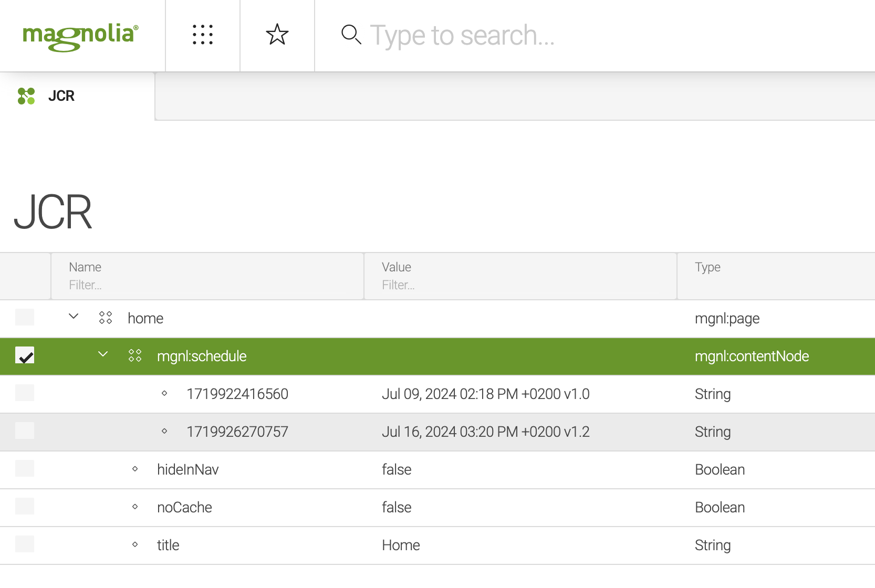The height and width of the screenshot is (588, 875).
Task: Open the app launcher grid icon
Action: (x=203, y=35)
